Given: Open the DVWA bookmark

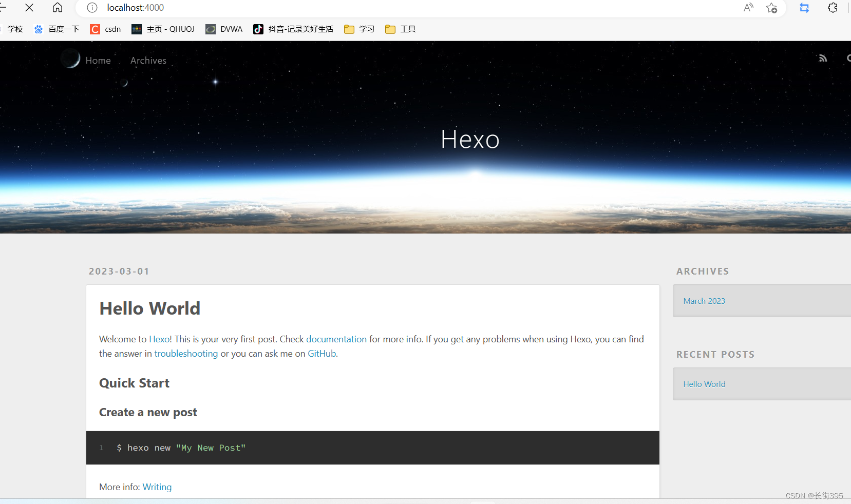Looking at the screenshot, I should (224, 29).
